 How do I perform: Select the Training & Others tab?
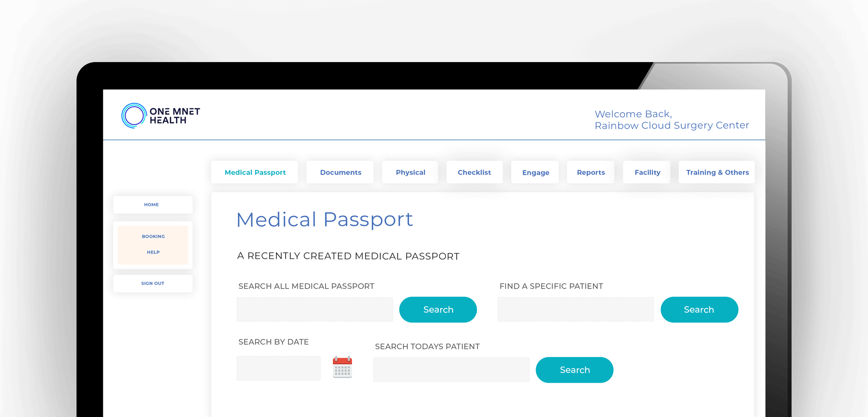coord(717,172)
